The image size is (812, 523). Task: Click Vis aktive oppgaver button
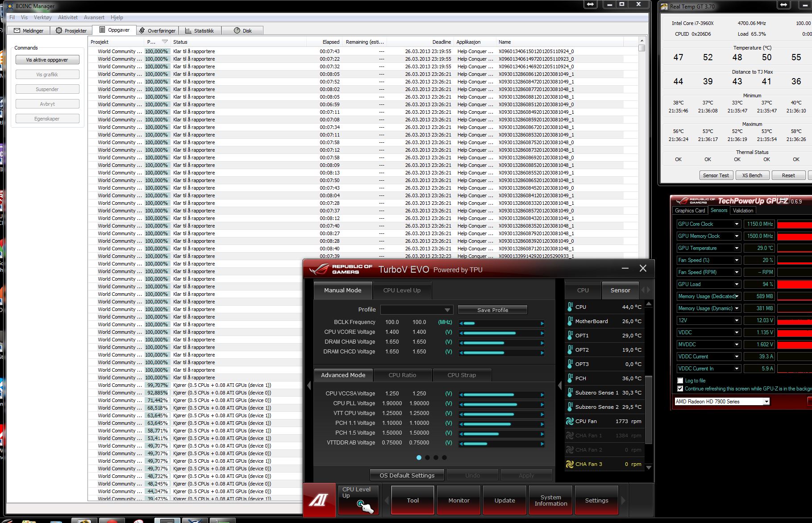(47, 60)
